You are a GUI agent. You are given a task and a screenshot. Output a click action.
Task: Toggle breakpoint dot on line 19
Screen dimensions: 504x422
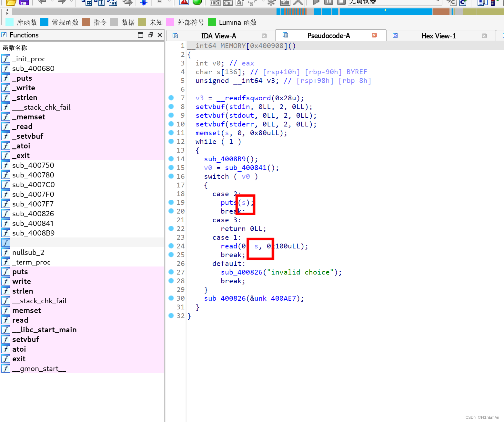[x=171, y=202]
